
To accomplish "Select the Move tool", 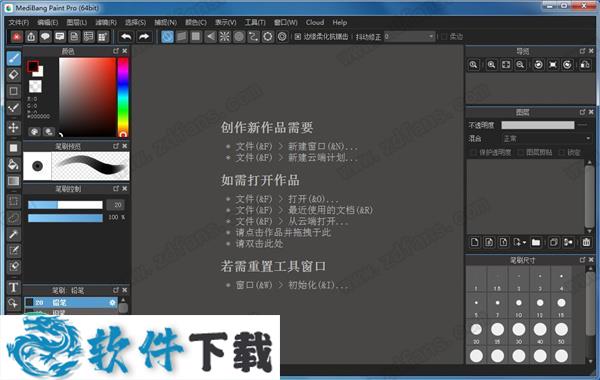I will pyautogui.click(x=14, y=127).
